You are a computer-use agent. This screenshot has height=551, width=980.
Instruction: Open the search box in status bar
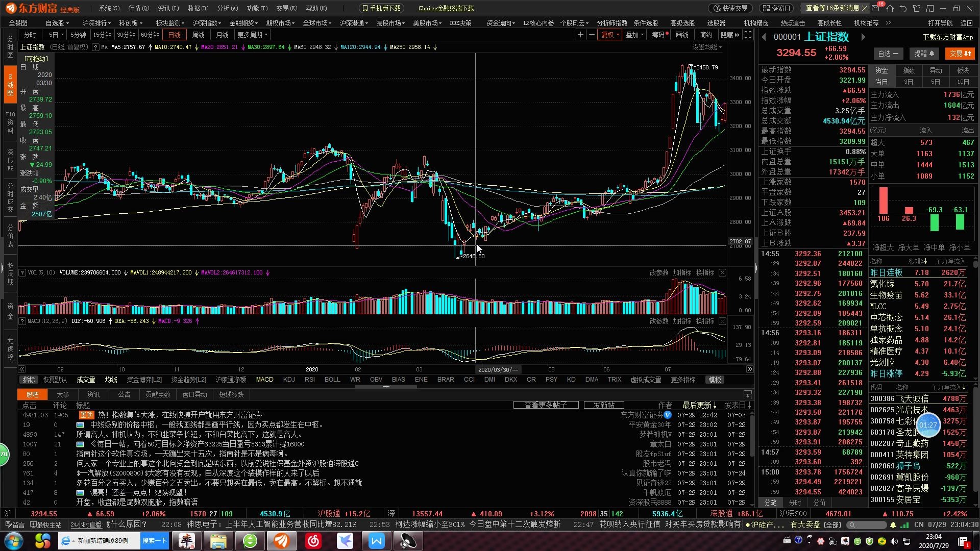(x=866, y=524)
